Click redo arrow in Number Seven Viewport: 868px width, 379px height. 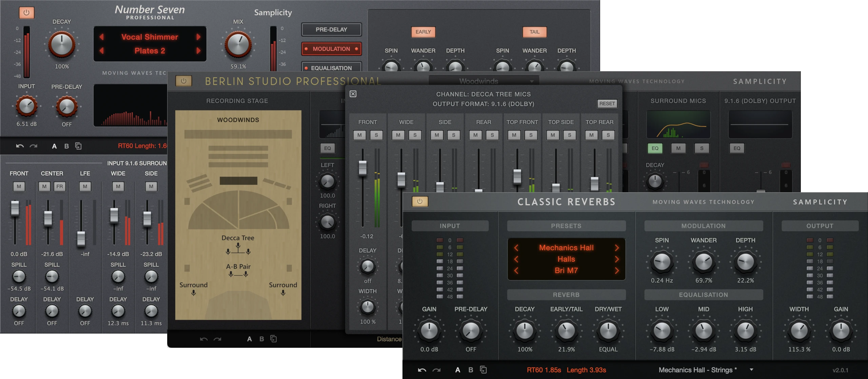33,146
